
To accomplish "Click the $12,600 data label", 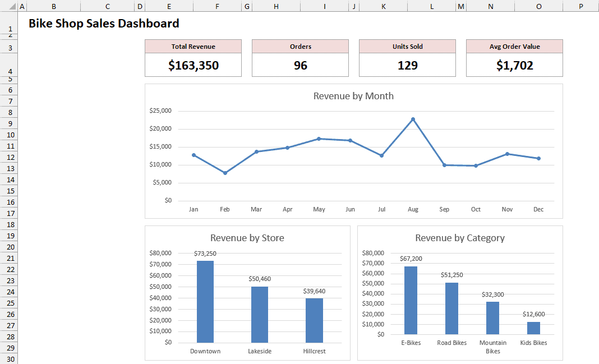I will tap(534, 314).
